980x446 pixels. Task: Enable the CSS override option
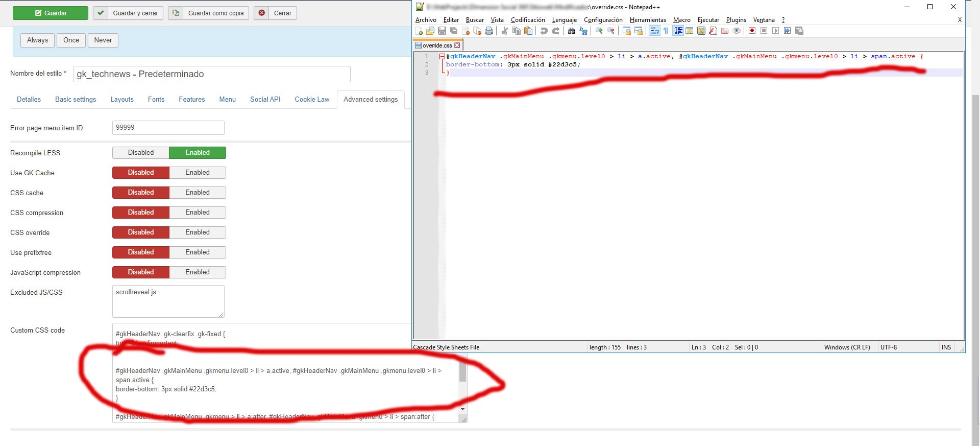pos(198,232)
